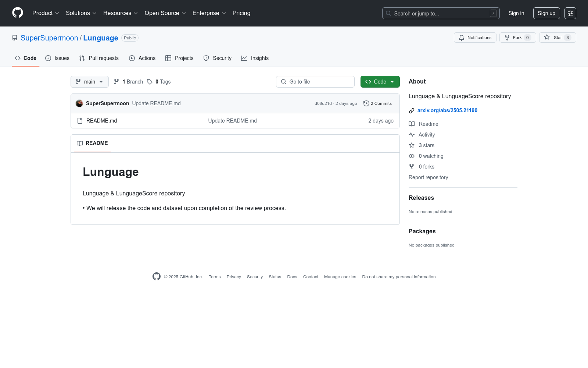This screenshot has width=588, height=368.
Task: Select the README tab in file viewer
Action: [x=92, y=143]
